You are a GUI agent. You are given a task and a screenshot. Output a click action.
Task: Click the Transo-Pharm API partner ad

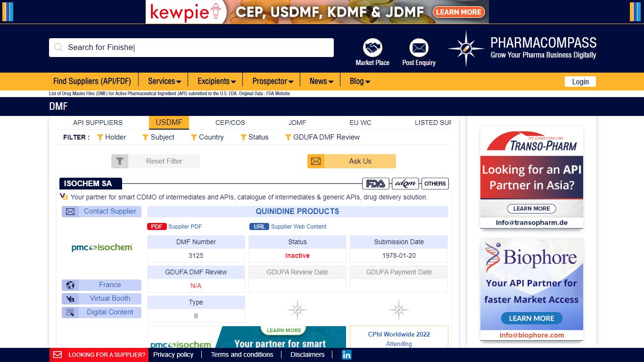(x=532, y=177)
